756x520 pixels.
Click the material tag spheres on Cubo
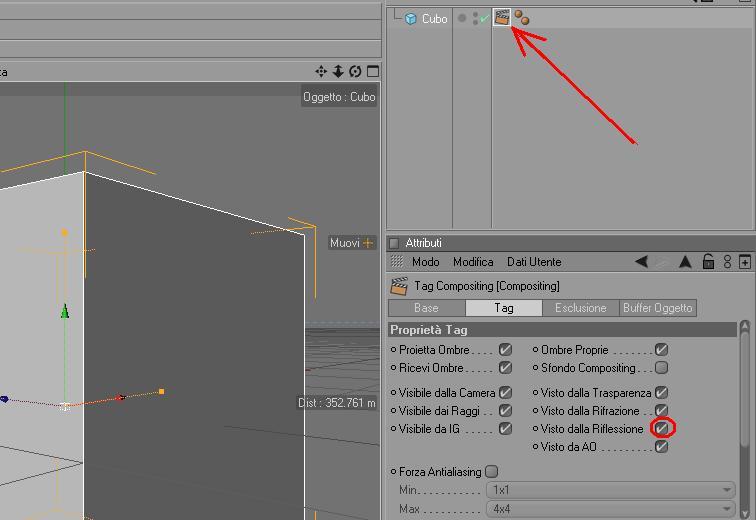click(x=522, y=18)
